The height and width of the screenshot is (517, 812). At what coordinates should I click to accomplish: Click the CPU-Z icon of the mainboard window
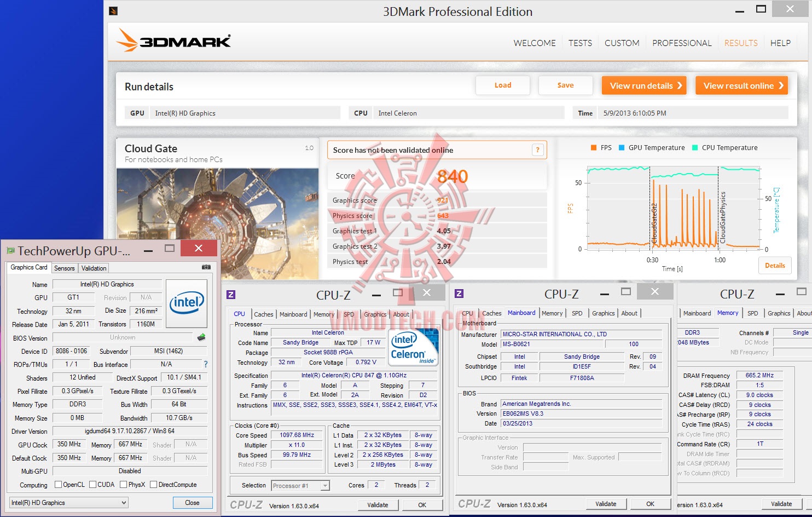click(x=459, y=294)
